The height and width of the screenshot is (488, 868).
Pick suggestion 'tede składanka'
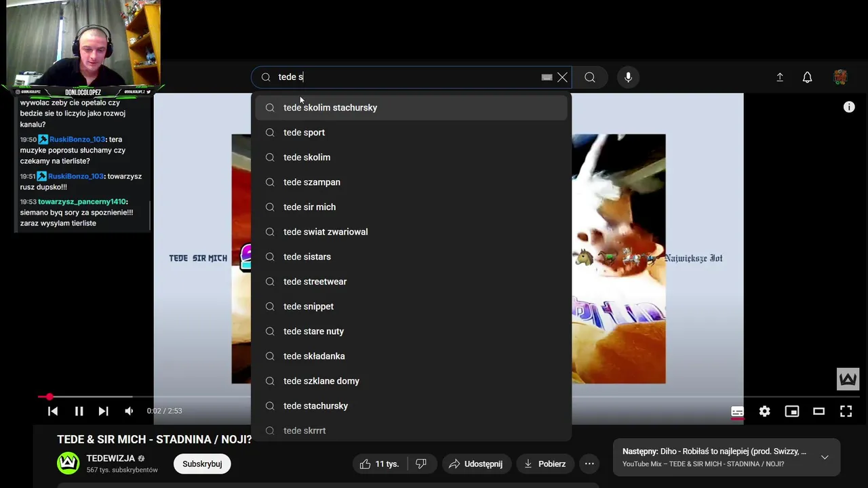[411, 356]
